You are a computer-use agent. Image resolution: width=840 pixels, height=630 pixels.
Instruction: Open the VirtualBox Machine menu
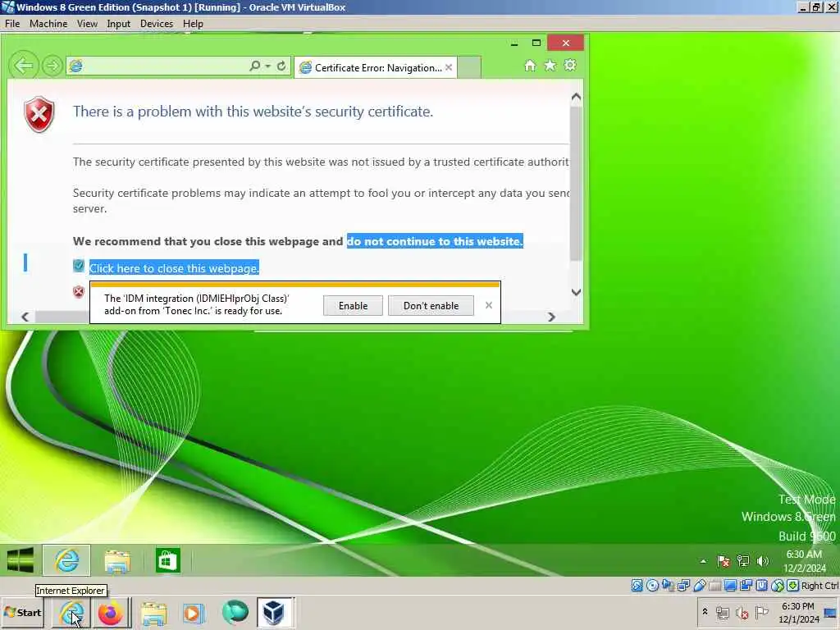tap(48, 24)
